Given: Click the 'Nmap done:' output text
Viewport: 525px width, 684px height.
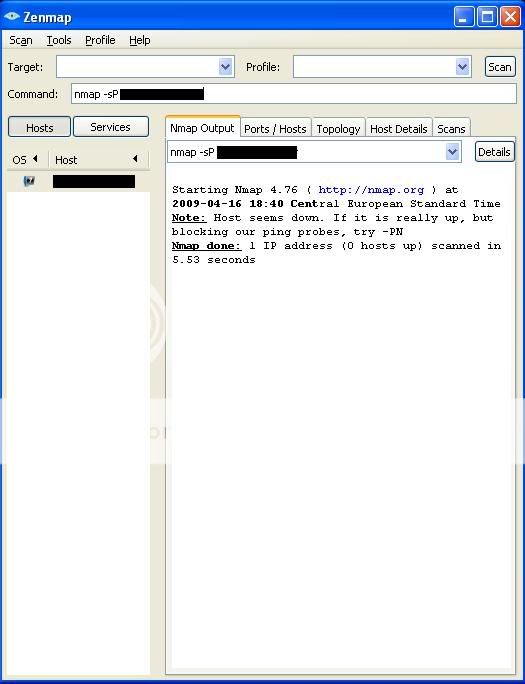Looking at the screenshot, I should (206, 246).
